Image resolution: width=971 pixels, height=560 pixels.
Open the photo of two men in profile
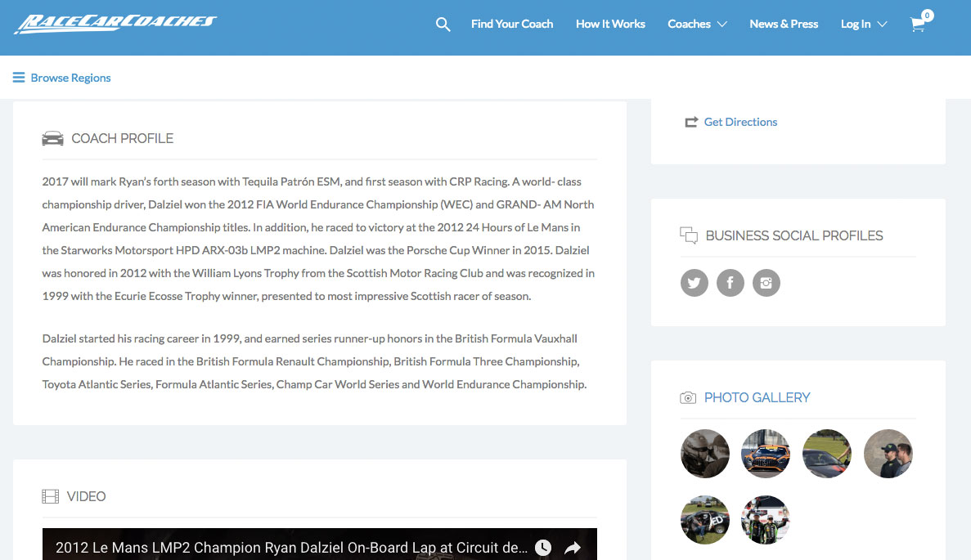pyautogui.click(x=888, y=454)
